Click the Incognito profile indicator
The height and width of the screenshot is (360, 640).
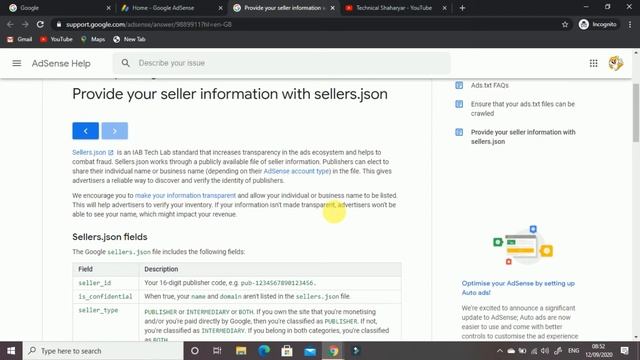pyautogui.click(x=598, y=24)
